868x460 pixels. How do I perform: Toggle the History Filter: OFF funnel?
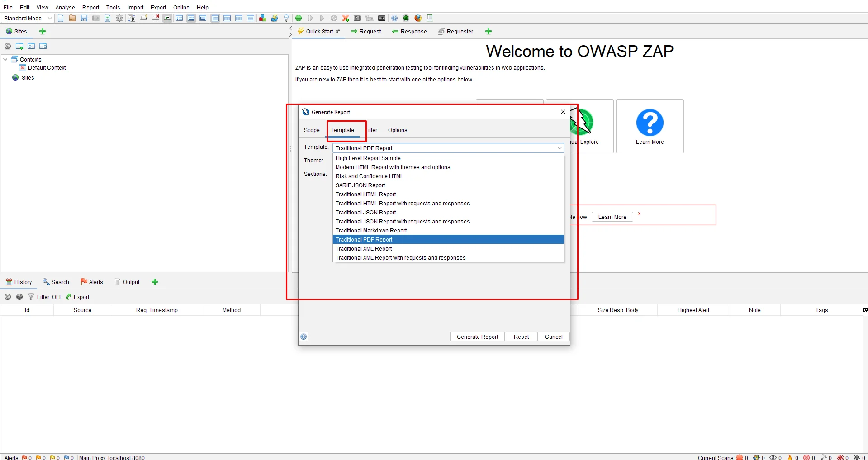(x=31, y=297)
